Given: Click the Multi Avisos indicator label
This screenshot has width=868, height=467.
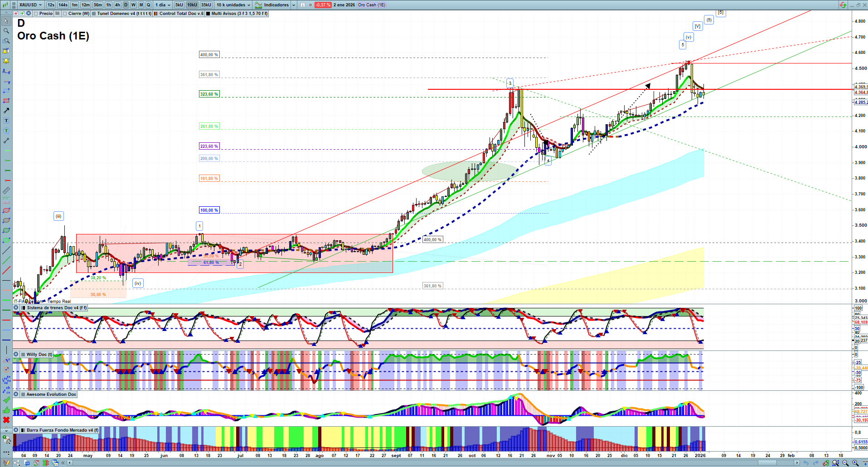Looking at the screenshot, I should [237, 14].
